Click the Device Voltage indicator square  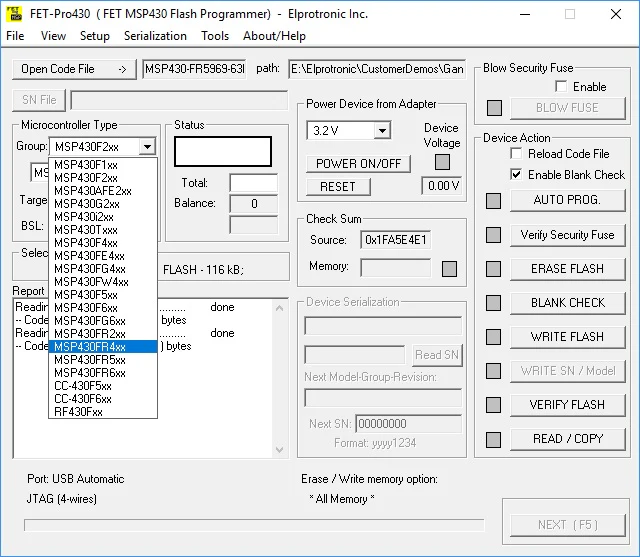(441, 162)
